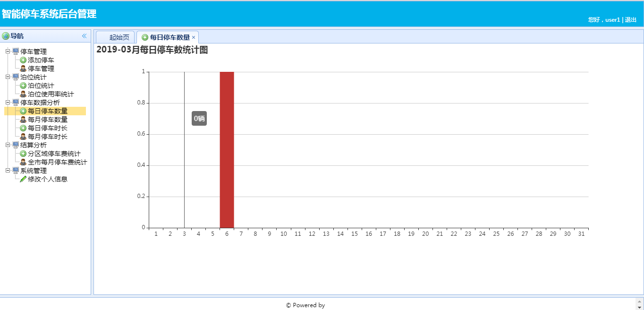Click the 0辆 chart tooltip
The image size is (644, 310).
(199, 119)
